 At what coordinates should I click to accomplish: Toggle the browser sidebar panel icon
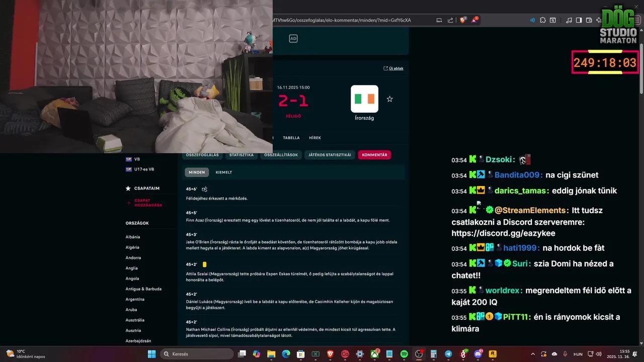click(579, 20)
